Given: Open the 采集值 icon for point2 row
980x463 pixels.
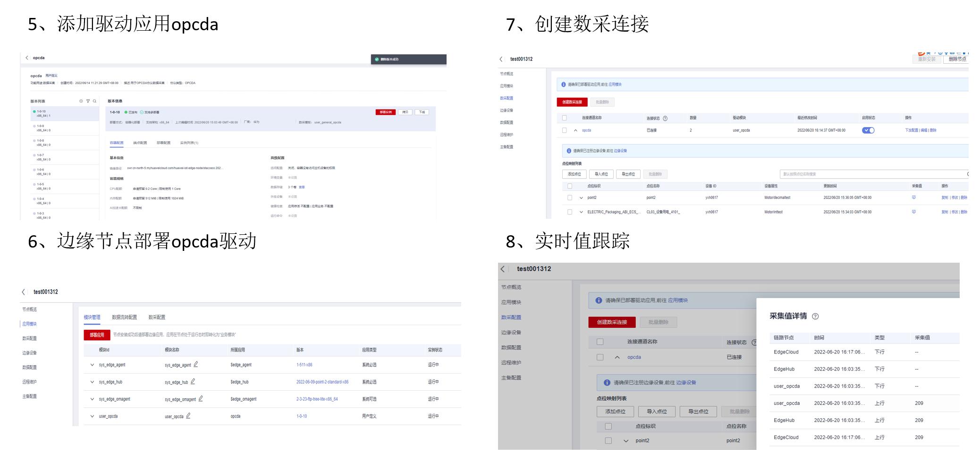Looking at the screenshot, I should (913, 197).
